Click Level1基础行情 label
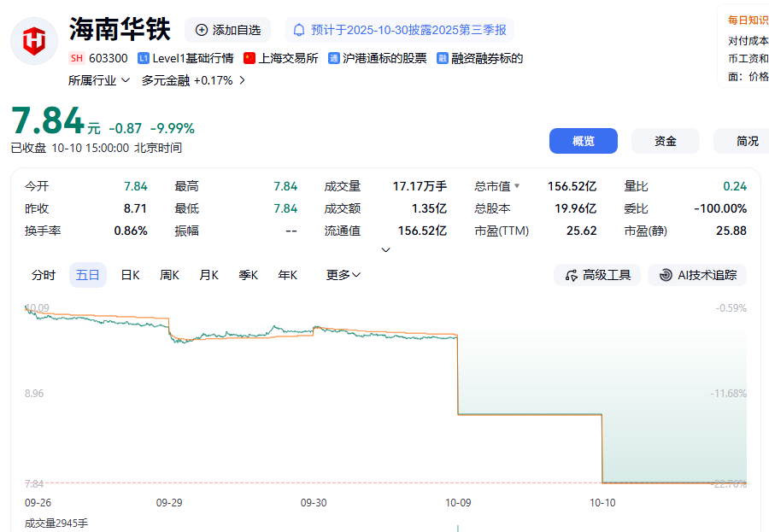This screenshot has width=769, height=532. [193, 58]
